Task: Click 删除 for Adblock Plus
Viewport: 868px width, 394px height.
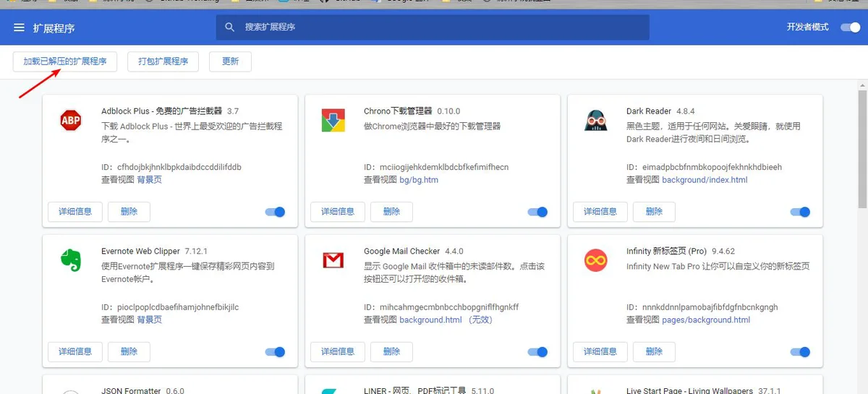Action: 129,212
